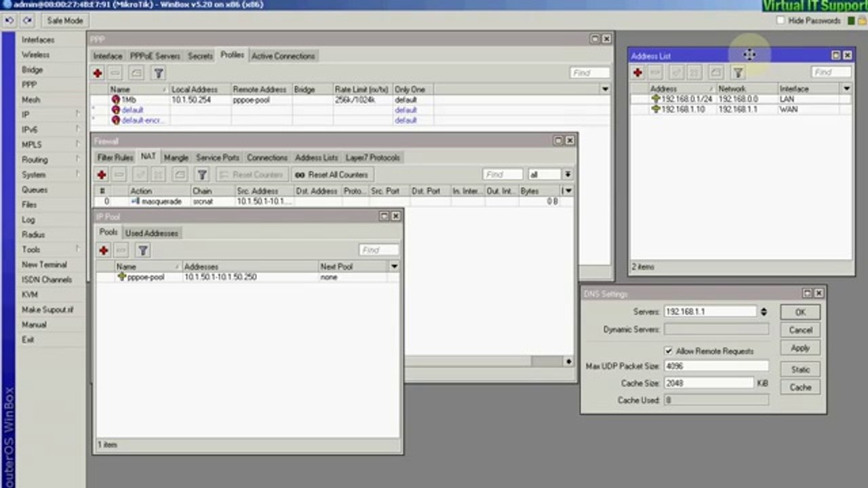The width and height of the screenshot is (868, 488).
Task: Click OK in DNS Settings
Action: tap(800, 312)
